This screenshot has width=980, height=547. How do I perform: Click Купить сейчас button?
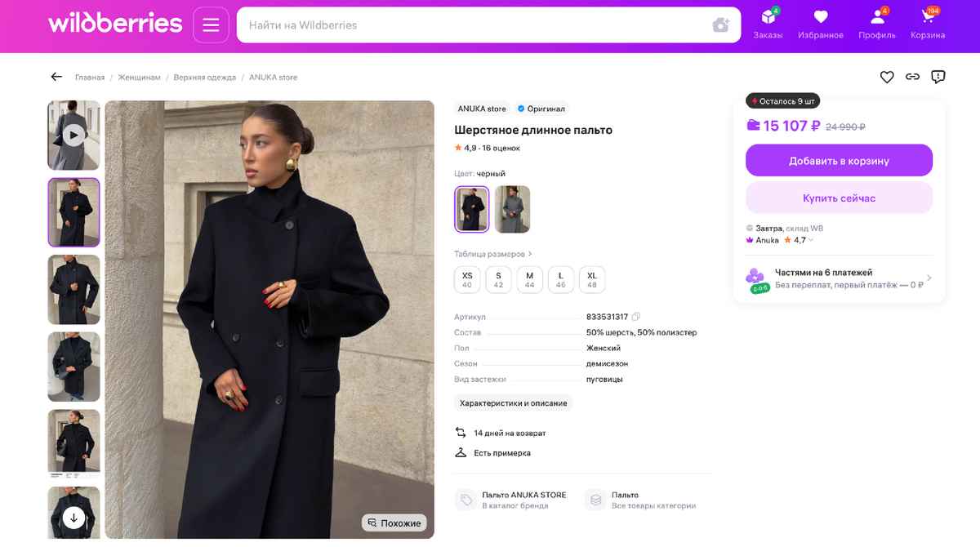tap(839, 198)
